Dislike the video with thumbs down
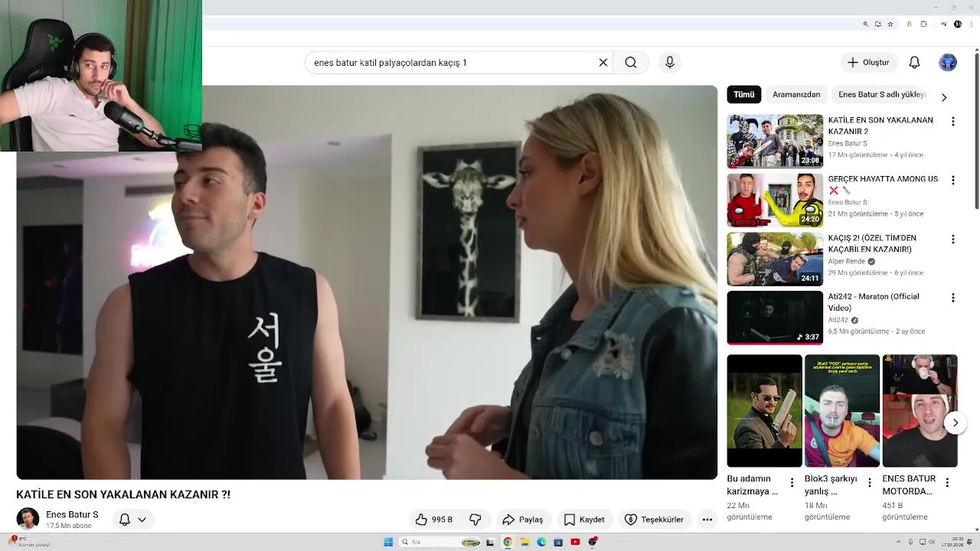980x551 pixels. tap(475, 520)
